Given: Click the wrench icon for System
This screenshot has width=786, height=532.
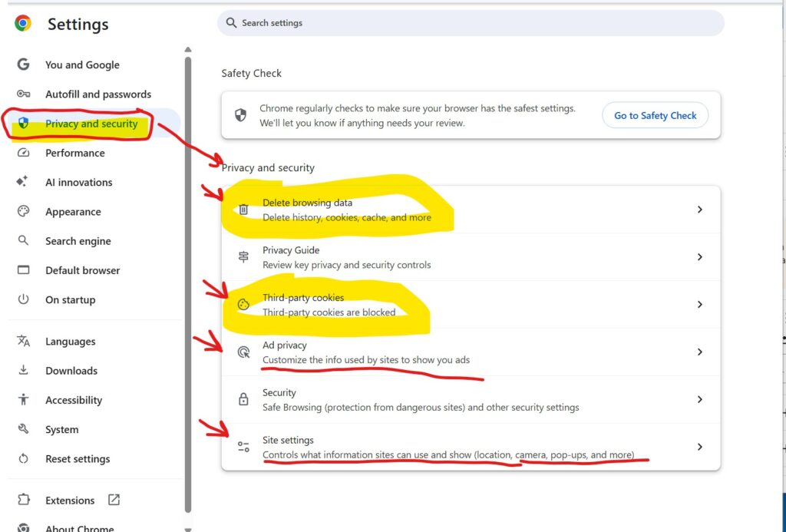Looking at the screenshot, I should [x=23, y=428].
